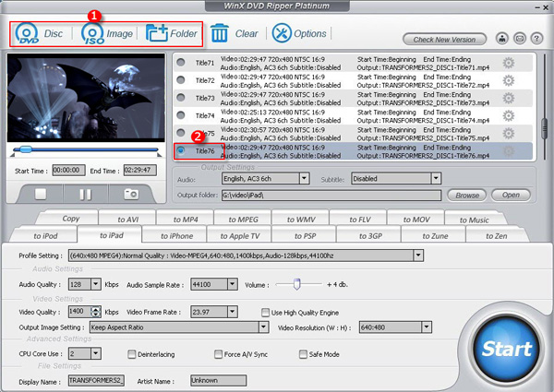Switch to the to Apple TV tab

coord(240,236)
